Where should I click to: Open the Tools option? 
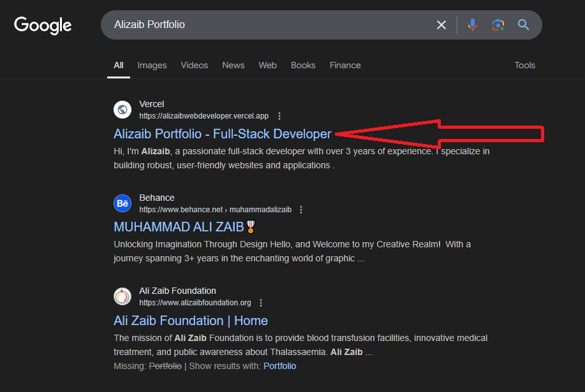[x=524, y=65]
